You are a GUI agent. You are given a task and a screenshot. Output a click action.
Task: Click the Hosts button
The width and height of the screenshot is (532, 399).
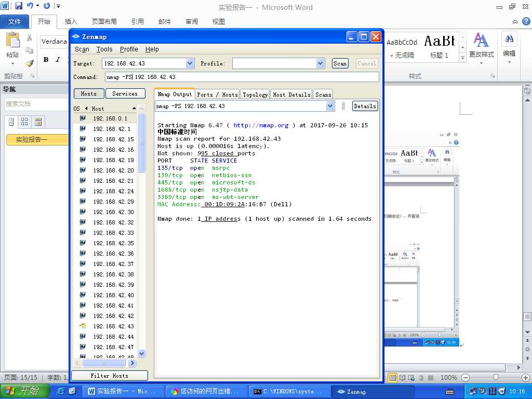88,94
